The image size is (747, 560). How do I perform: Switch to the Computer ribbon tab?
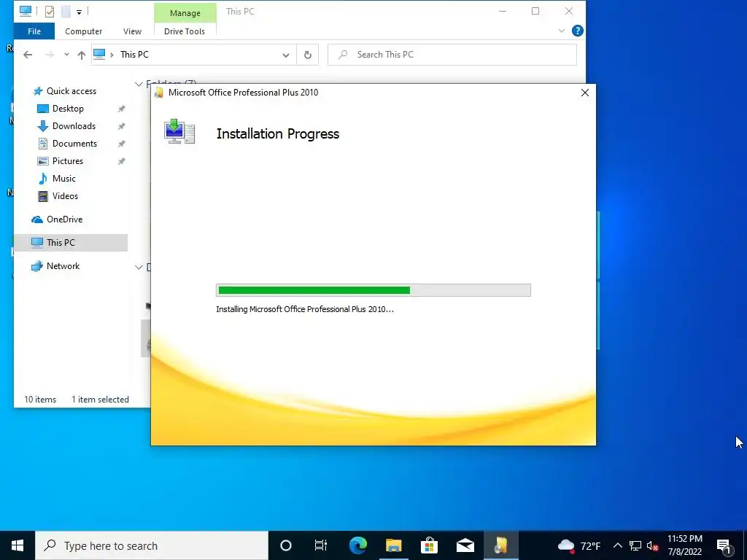(x=83, y=31)
